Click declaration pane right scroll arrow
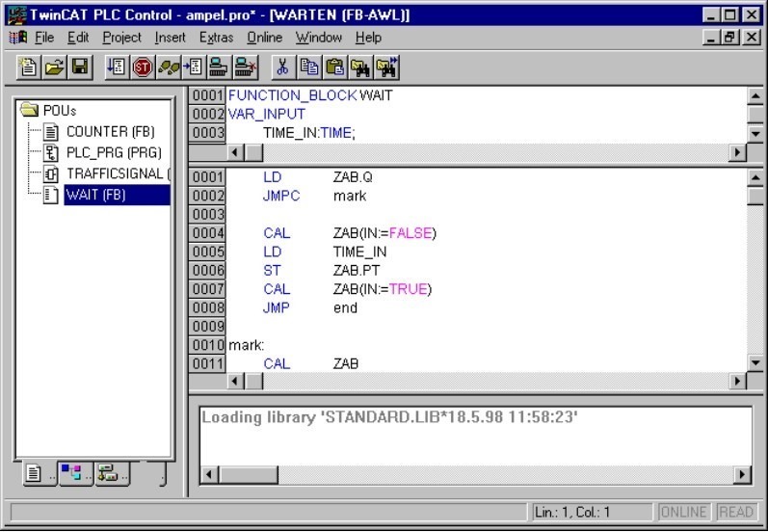768x532 pixels. pos(737,153)
